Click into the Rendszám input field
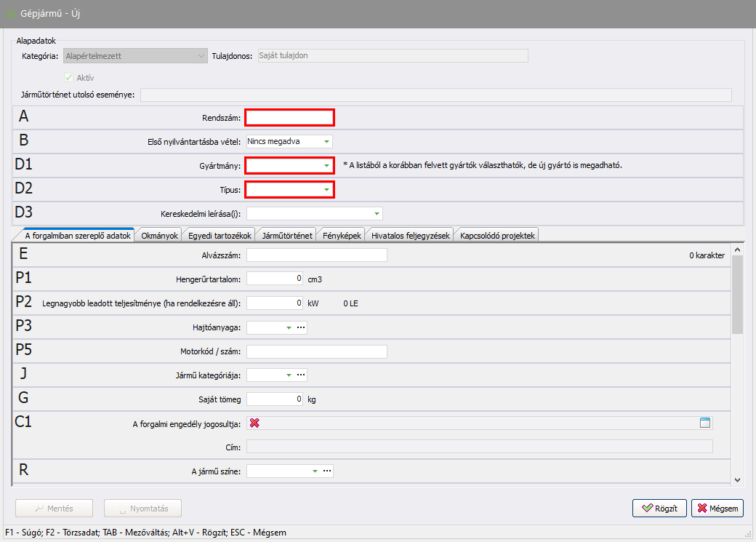Image resolution: width=756 pixels, height=542 pixels. point(289,117)
